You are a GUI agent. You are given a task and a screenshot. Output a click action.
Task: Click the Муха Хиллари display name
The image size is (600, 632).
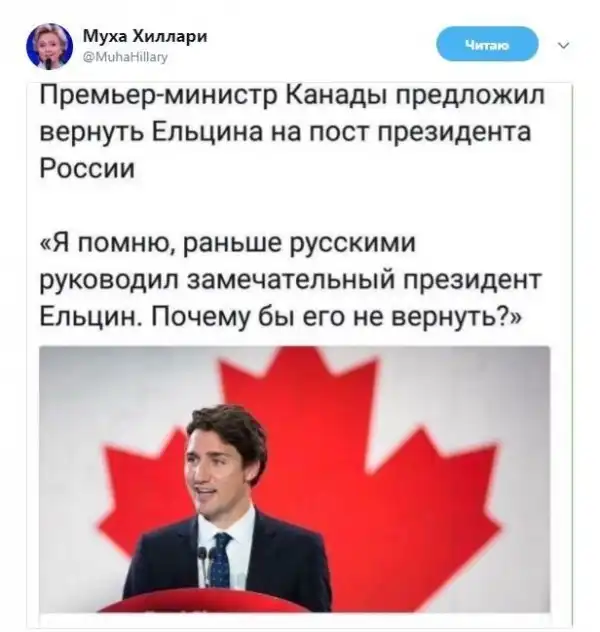(145, 37)
